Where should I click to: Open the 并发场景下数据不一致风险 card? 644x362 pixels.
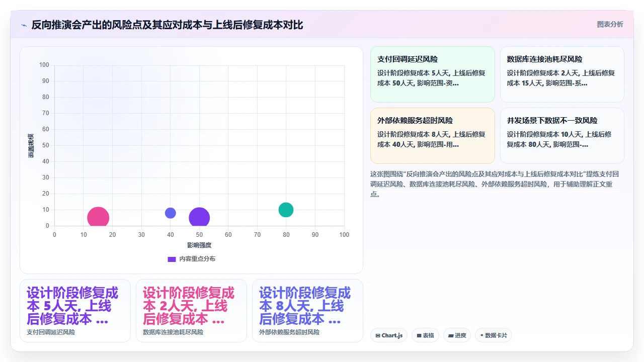tap(562, 136)
